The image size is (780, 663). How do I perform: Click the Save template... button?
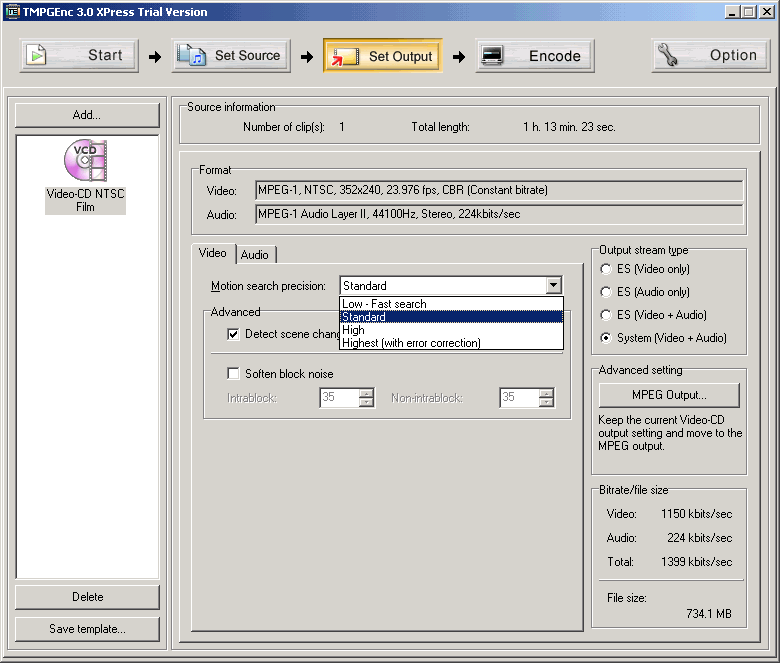pyautogui.click(x=87, y=629)
